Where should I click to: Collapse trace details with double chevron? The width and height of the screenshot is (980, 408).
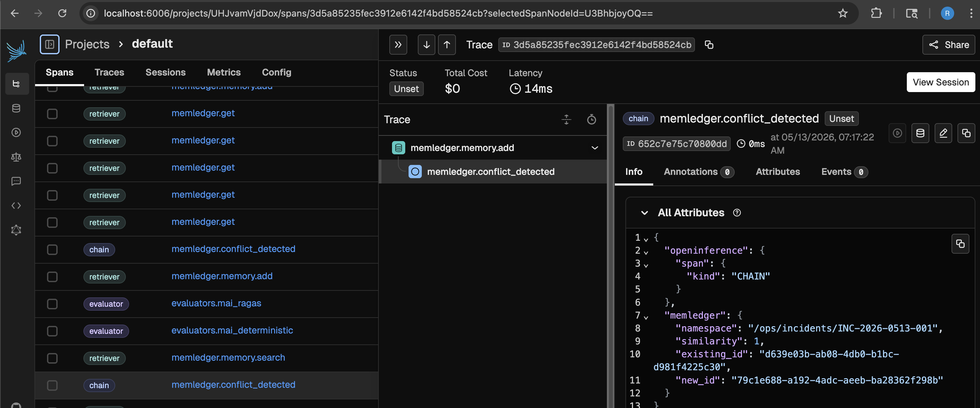pos(398,44)
